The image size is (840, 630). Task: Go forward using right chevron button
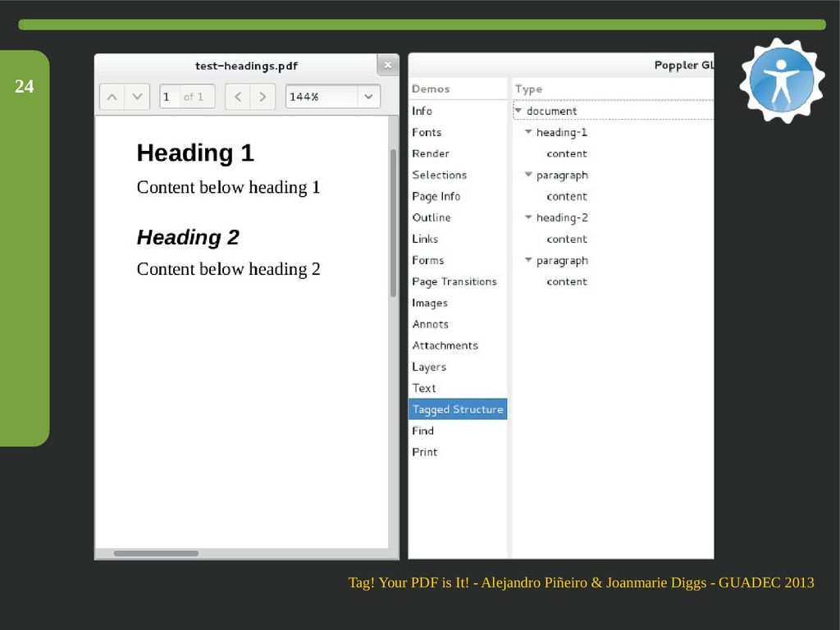click(x=262, y=97)
